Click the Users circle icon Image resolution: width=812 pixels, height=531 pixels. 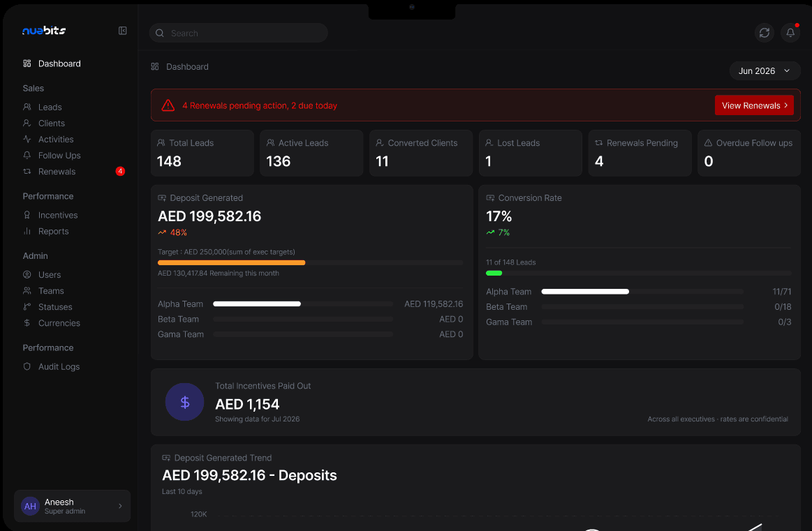coord(27,275)
